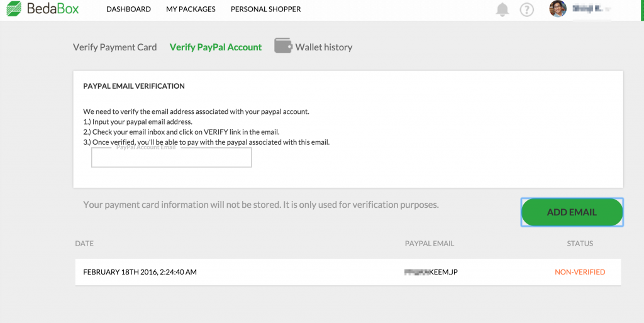Click the NON-VERIFIED status label

point(579,272)
